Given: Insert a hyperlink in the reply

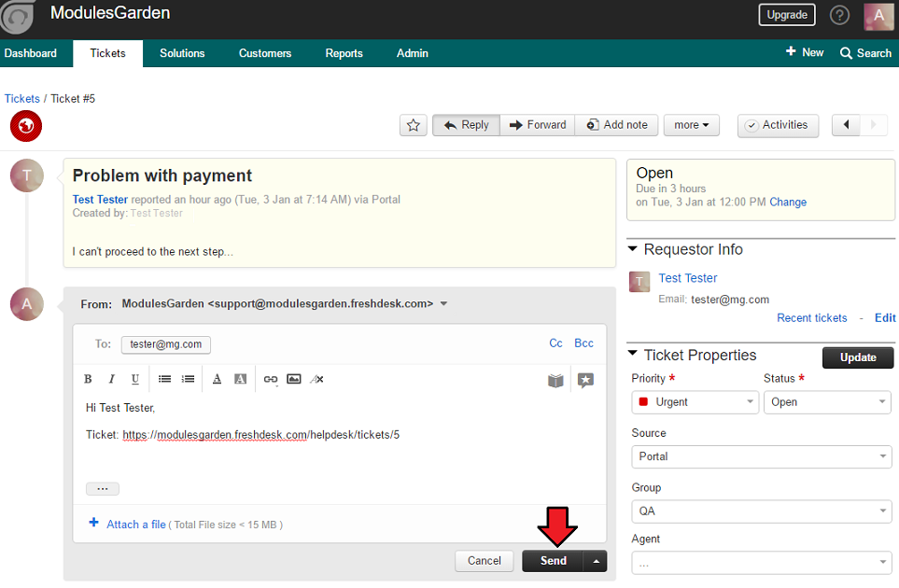Looking at the screenshot, I should [x=271, y=379].
